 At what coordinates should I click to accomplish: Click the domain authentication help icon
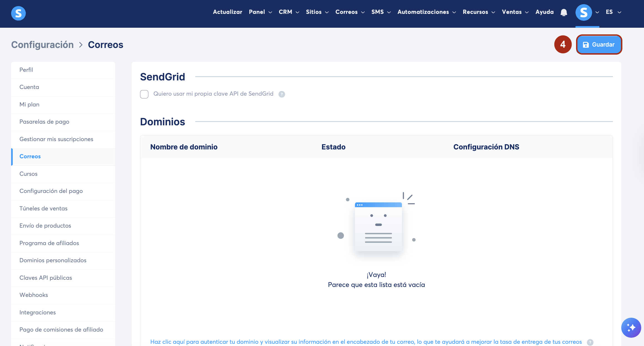590,342
